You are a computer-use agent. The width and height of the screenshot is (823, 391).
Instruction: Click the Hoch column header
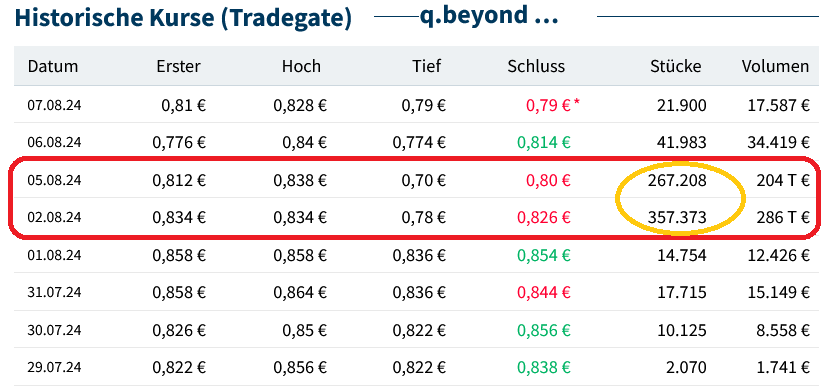(x=301, y=66)
